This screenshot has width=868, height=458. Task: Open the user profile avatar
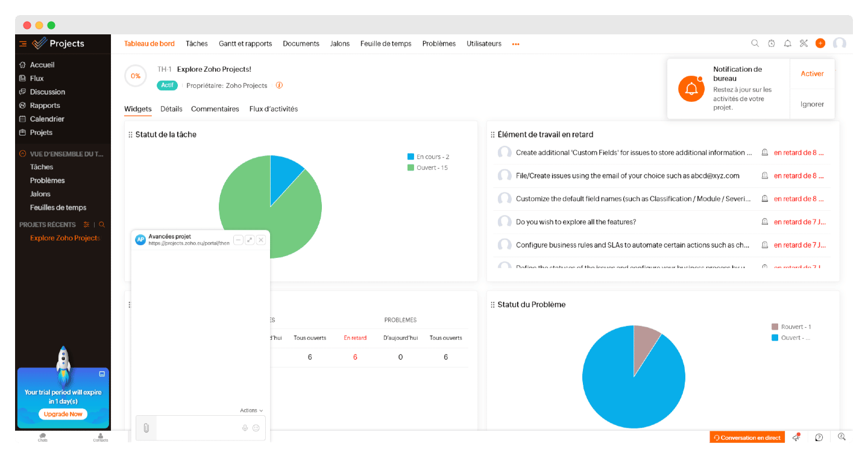pyautogui.click(x=840, y=43)
